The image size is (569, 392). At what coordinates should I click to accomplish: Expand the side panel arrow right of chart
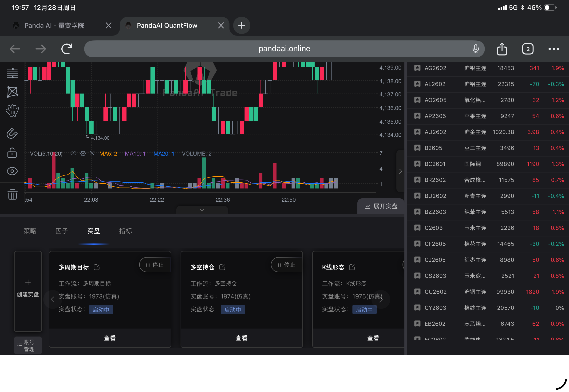(x=400, y=171)
